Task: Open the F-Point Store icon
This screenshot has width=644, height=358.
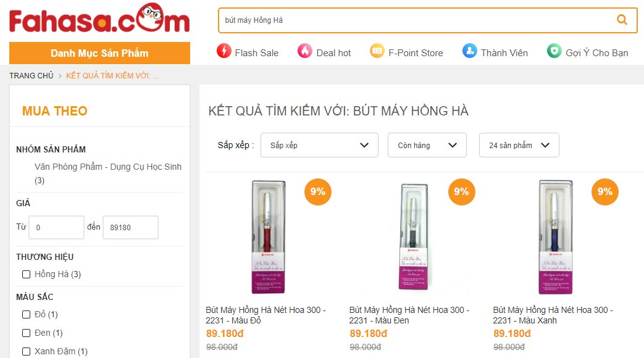Action: coord(378,52)
